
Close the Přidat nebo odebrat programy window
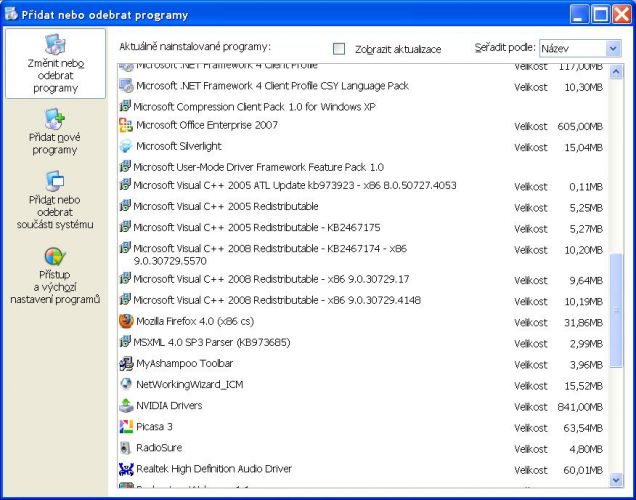[622, 14]
